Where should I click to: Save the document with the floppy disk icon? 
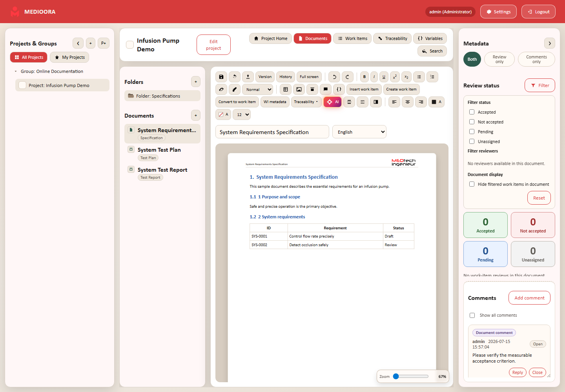pos(221,77)
